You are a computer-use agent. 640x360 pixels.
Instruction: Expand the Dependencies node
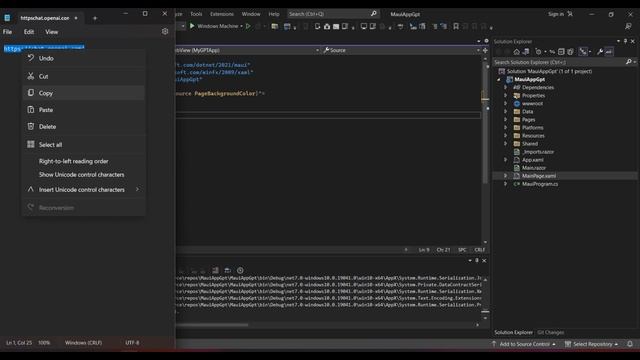tap(505, 87)
